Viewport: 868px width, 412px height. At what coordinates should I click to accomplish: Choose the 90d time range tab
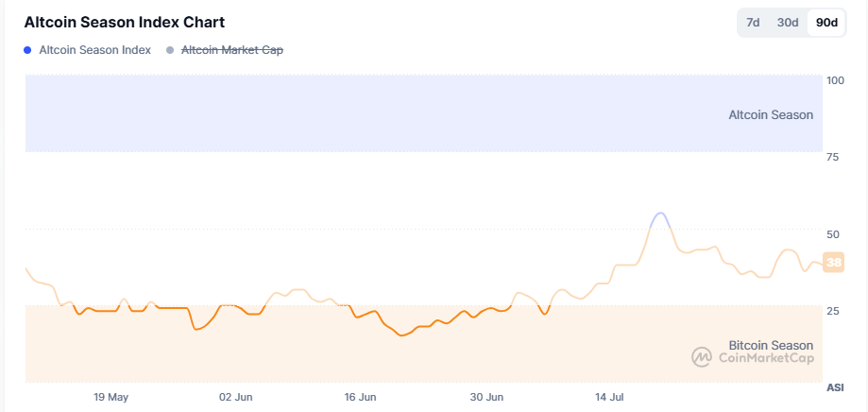[826, 23]
